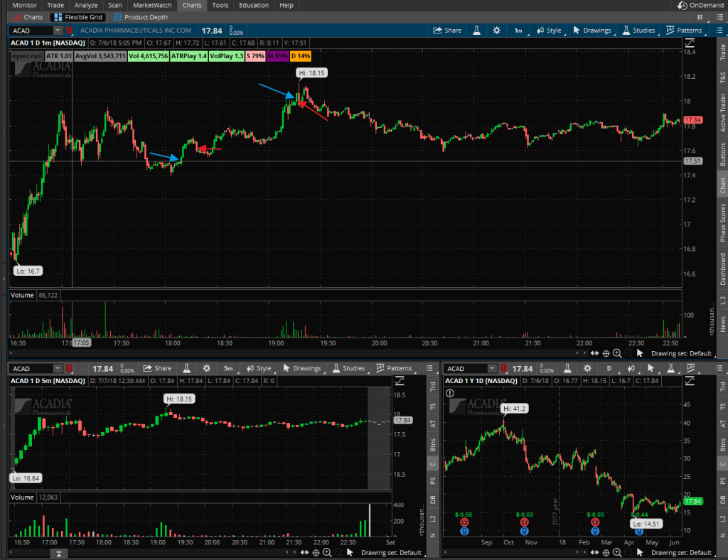
Task: Click the zoom magnifier under the main chart
Action: (x=617, y=353)
